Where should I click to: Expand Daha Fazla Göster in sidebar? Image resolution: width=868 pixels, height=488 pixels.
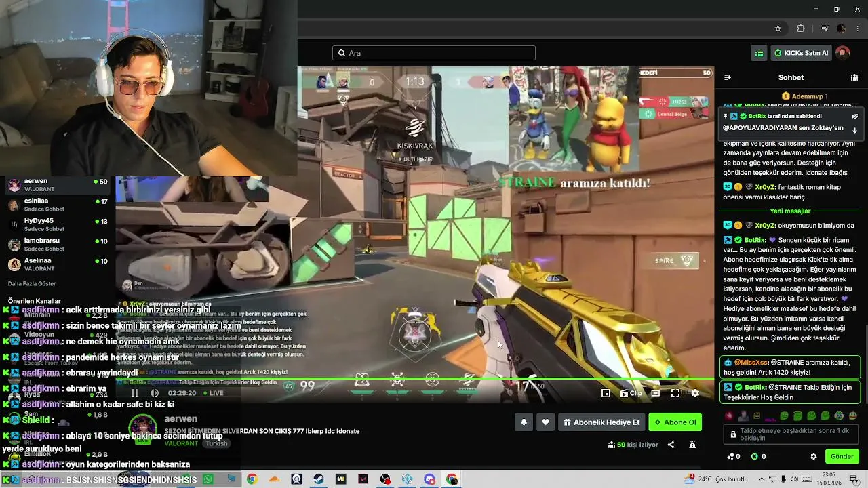32,283
